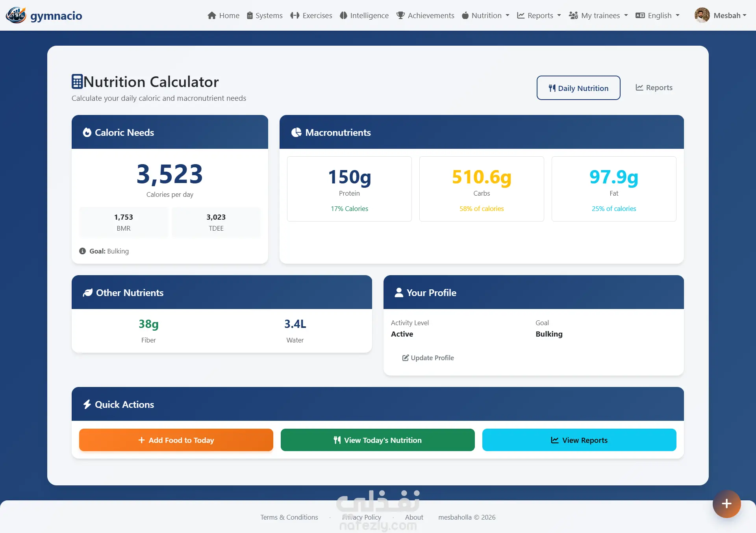Click the goal info icon

tap(82, 251)
